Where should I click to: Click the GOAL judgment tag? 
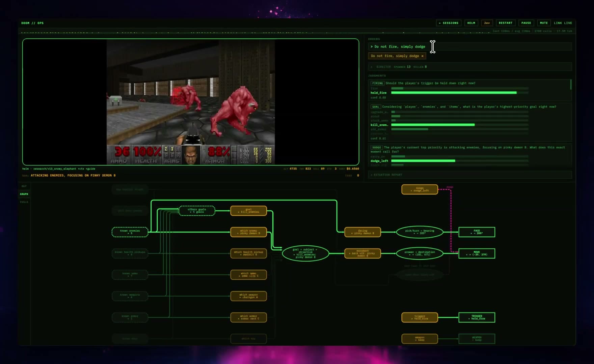(376, 107)
